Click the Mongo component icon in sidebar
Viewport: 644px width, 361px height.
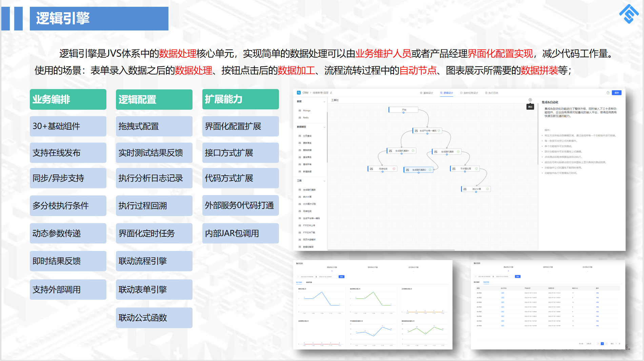[x=300, y=110]
